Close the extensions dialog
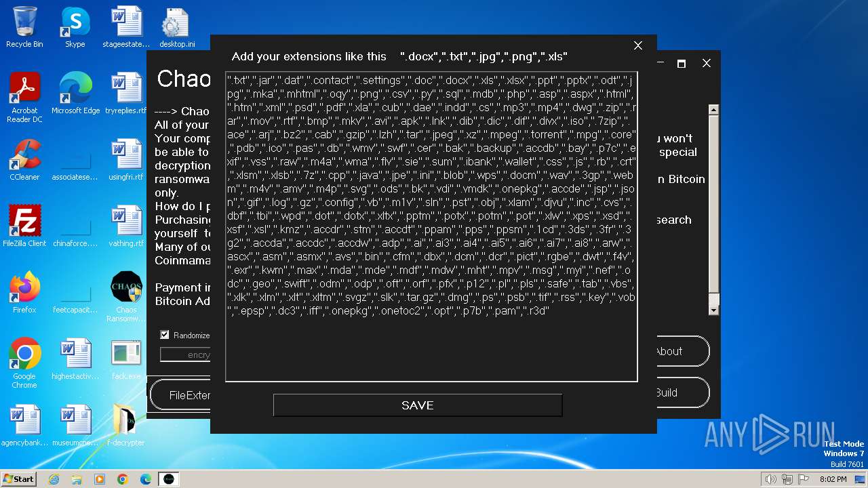Viewport: 868px width, 488px height. (x=637, y=45)
